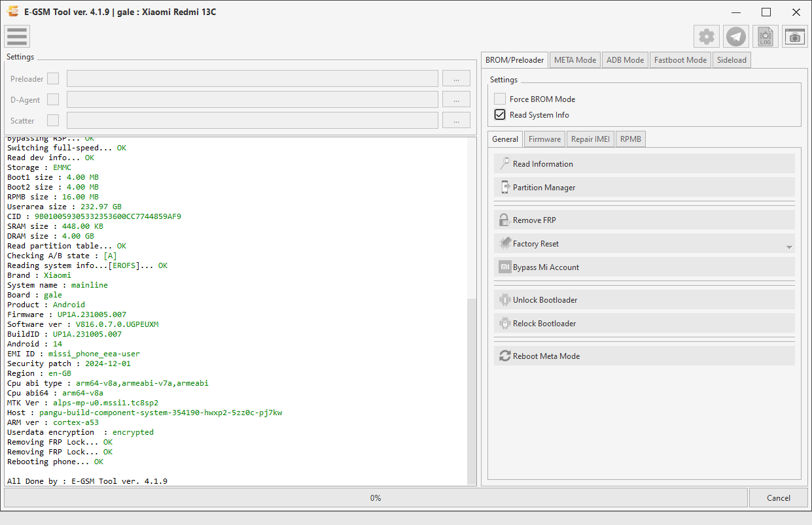Image resolution: width=812 pixels, height=525 pixels.
Task: Switch to ADB Mode tab
Action: [625, 59]
